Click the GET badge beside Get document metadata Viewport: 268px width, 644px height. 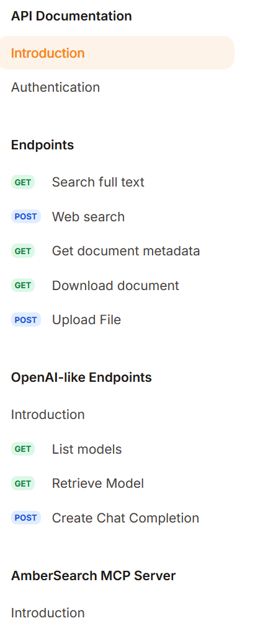tap(23, 250)
